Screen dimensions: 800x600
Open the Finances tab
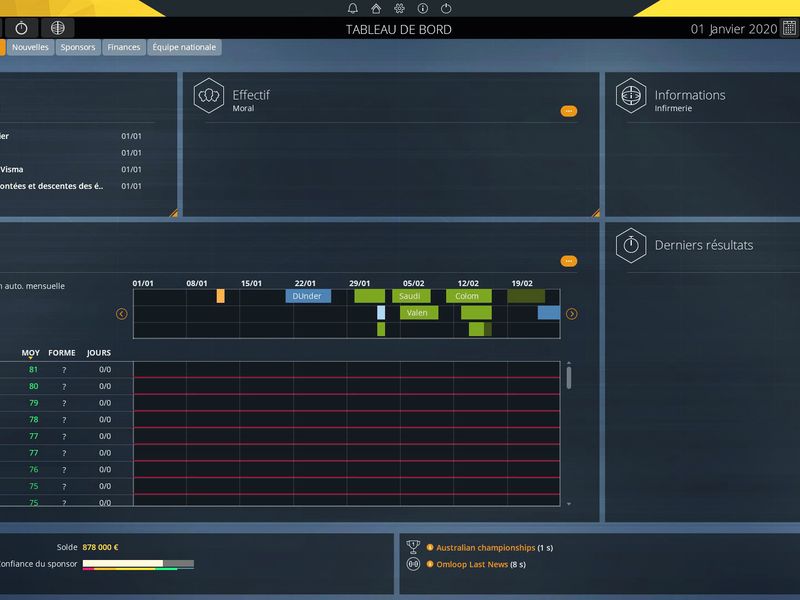(123, 47)
